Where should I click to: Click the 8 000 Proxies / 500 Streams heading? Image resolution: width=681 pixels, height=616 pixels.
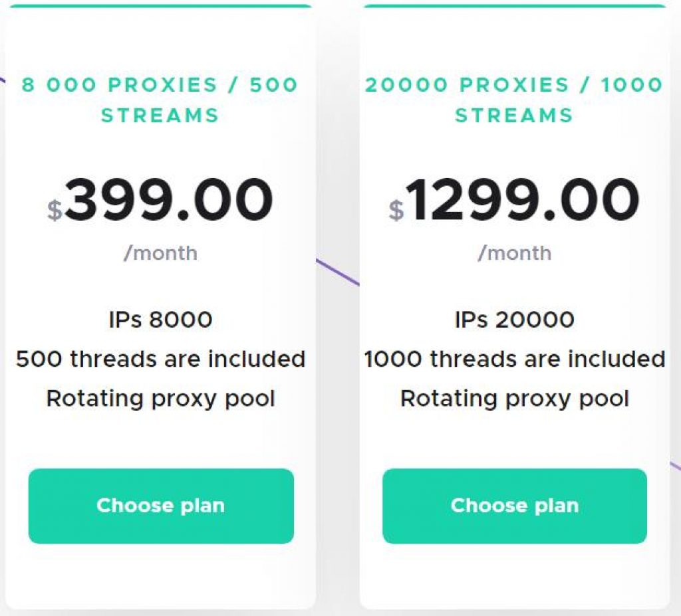coord(160,100)
